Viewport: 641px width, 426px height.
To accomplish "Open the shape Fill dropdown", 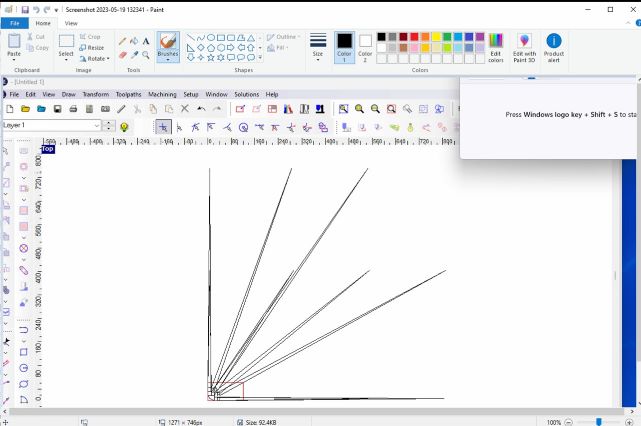I will coord(278,48).
